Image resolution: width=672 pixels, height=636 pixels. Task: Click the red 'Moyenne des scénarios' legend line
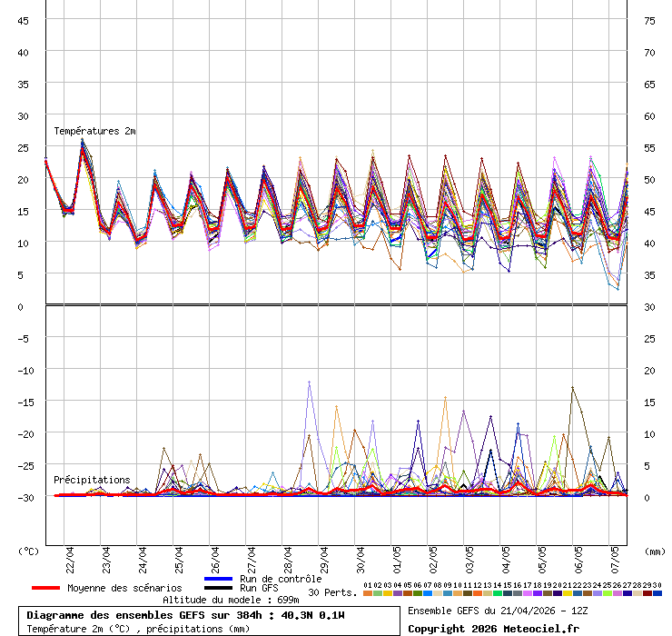pos(45,588)
